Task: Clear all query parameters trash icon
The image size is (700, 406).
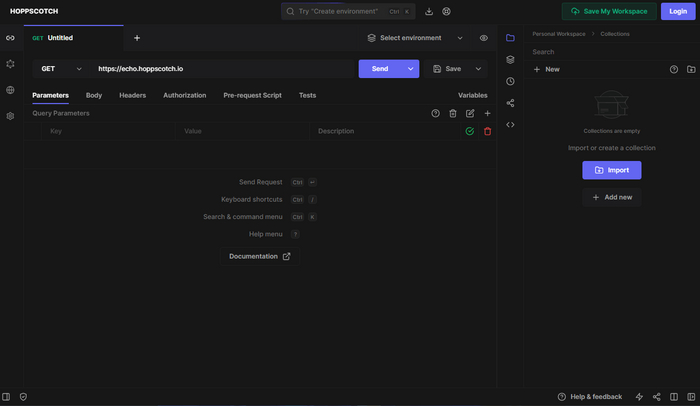Action: point(452,113)
